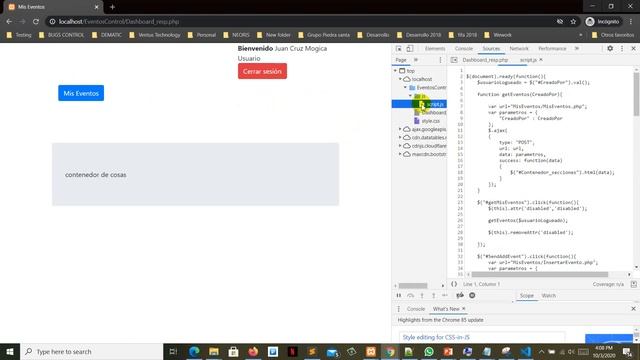
Task: Expand the cdnjs.cloudflare tree node
Action: [400, 146]
